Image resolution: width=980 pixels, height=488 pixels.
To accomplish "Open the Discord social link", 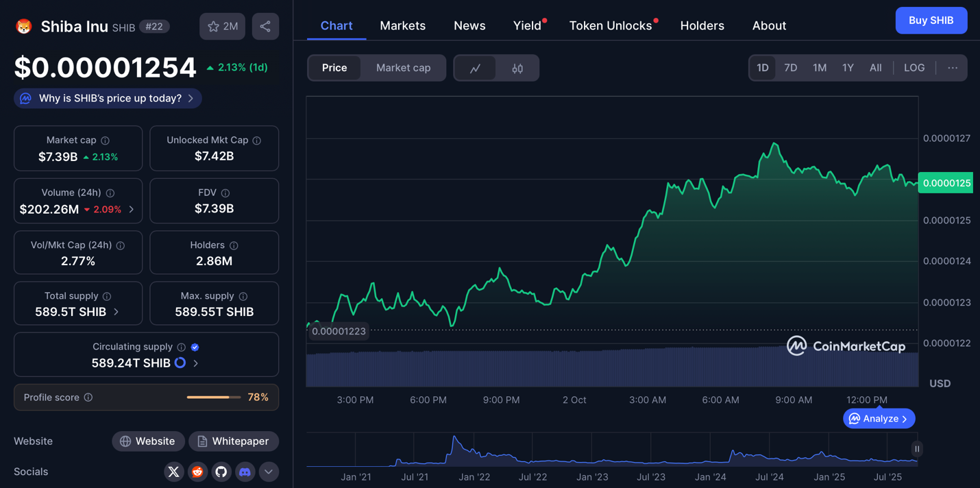I will coord(245,472).
